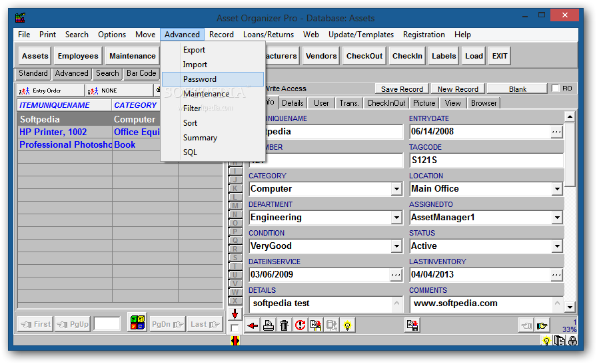Expand the CATEGORY Computer dropdown
Screen dimensions: 597x364
pos(396,189)
